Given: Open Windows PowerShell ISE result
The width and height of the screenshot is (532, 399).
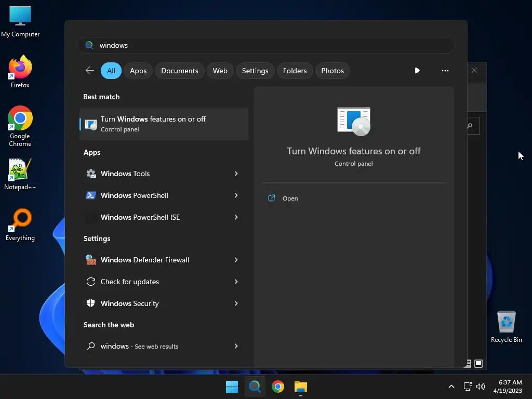Looking at the screenshot, I should coord(164,217).
